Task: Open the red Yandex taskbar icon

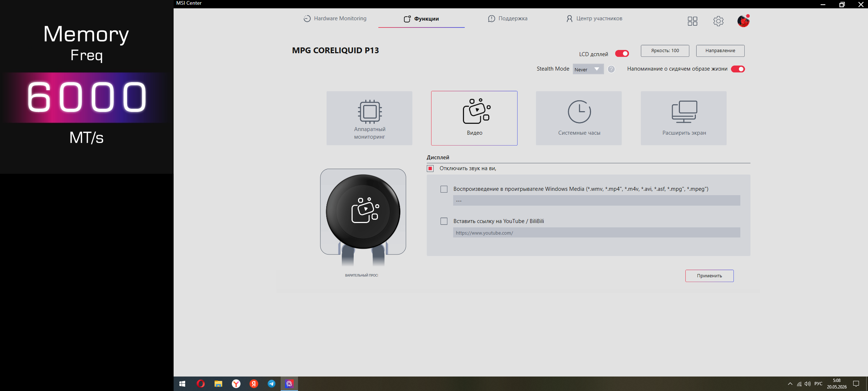Action: [254, 384]
